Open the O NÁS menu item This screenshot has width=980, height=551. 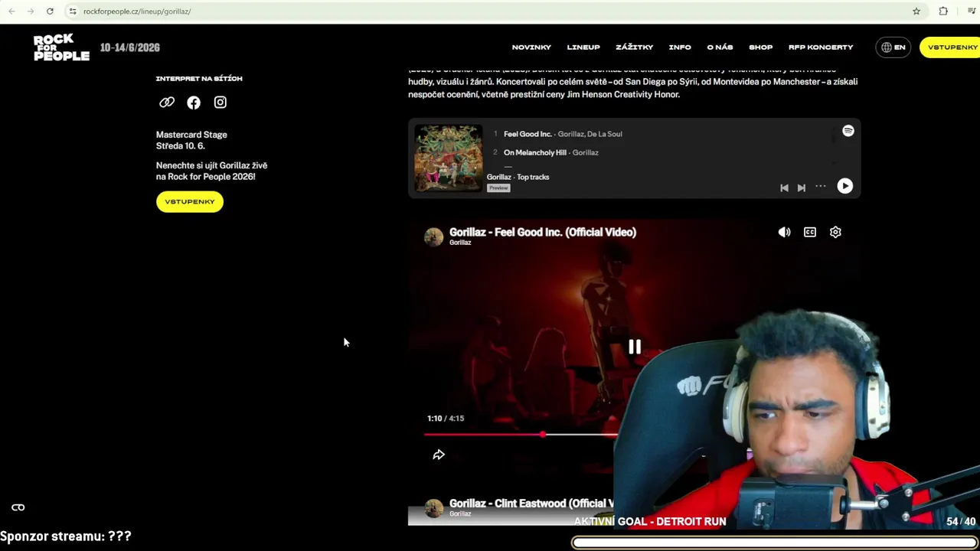click(720, 47)
